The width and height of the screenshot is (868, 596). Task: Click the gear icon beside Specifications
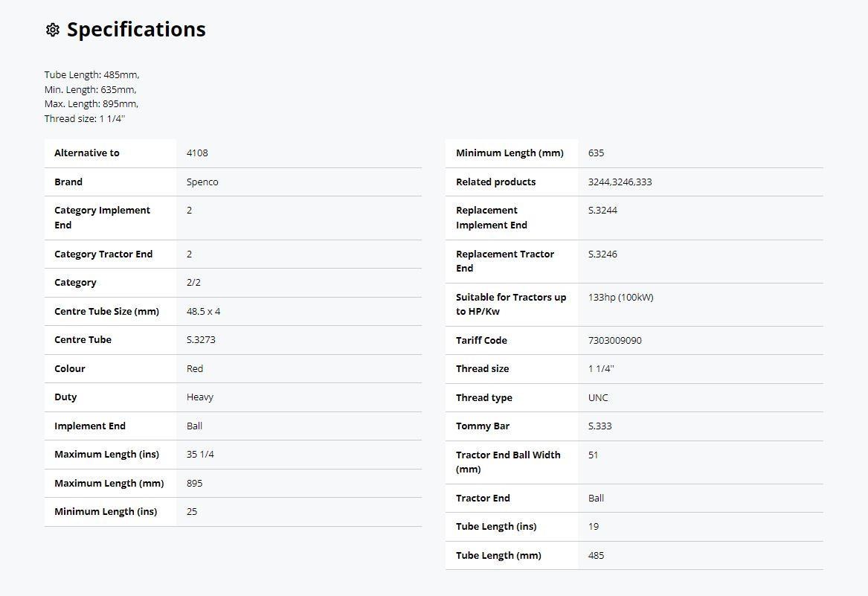pyautogui.click(x=52, y=30)
